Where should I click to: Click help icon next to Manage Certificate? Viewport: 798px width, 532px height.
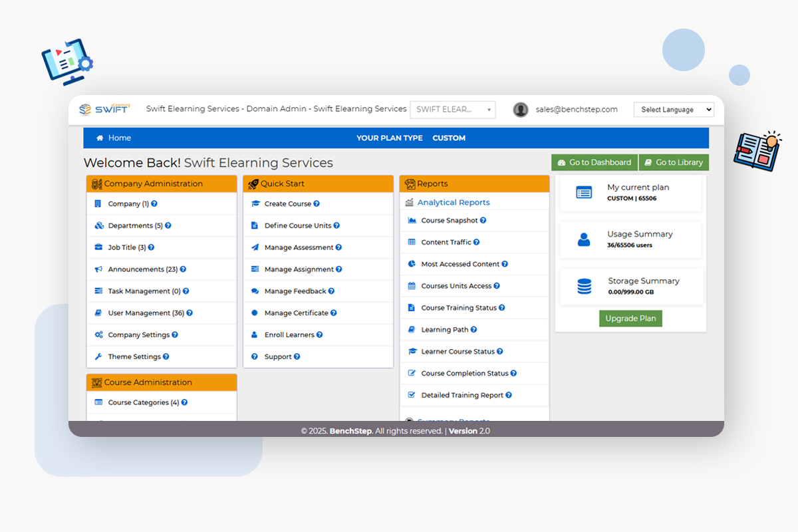pyautogui.click(x=334, y=313)
